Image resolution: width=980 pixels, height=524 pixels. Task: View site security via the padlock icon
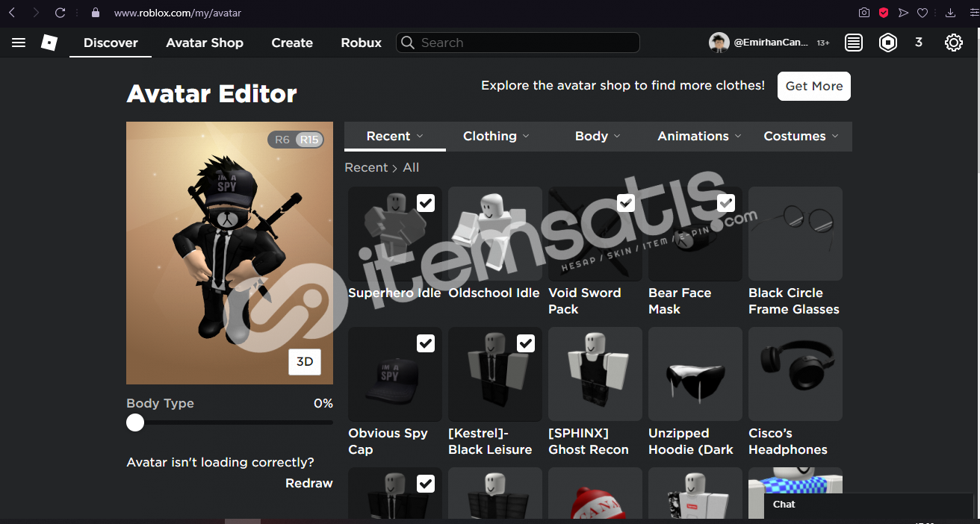click(x=95, y=13)
